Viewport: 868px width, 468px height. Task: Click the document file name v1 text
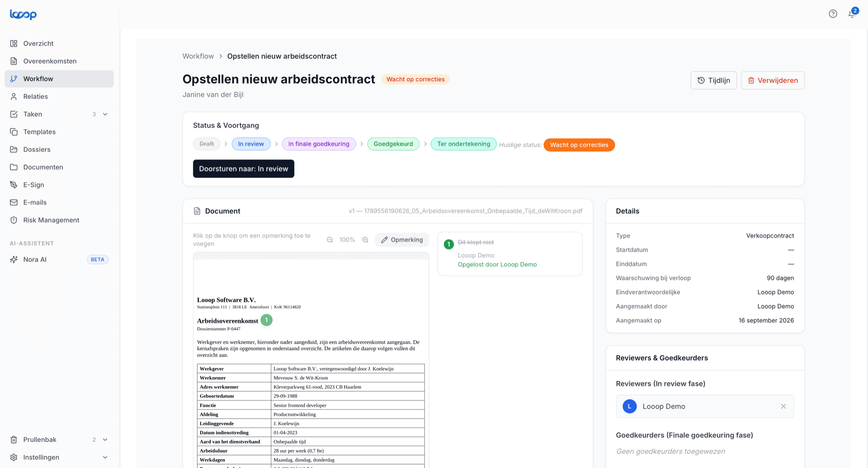pos(466,211)
